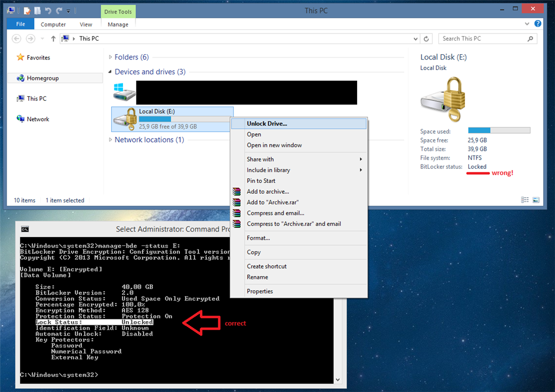Click Copy in the context menu

(x=299, y=252)
